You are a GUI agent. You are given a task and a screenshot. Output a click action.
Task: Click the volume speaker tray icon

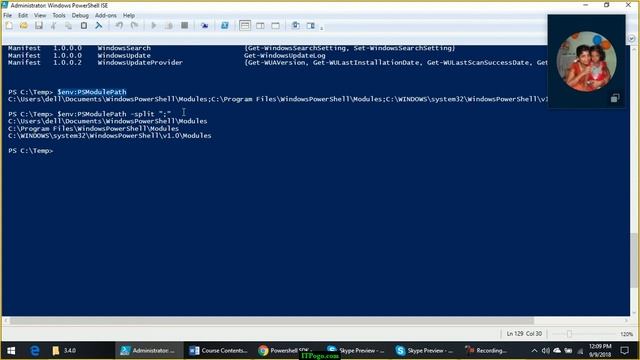pos(545,351)
